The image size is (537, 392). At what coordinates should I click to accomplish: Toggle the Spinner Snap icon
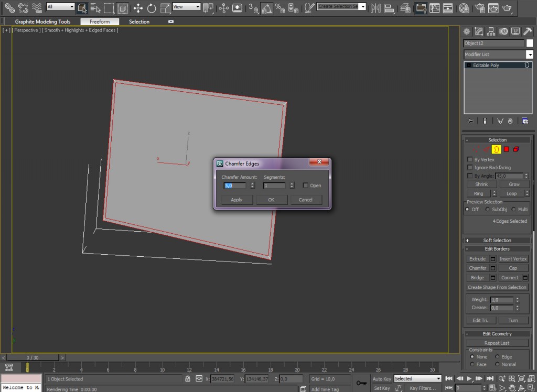point(293,7)
